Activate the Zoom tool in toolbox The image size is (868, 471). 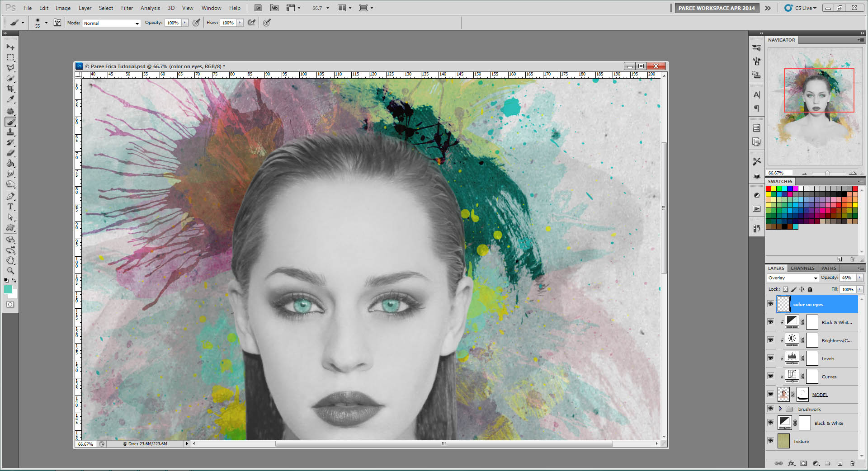click(x=10, y=271)
